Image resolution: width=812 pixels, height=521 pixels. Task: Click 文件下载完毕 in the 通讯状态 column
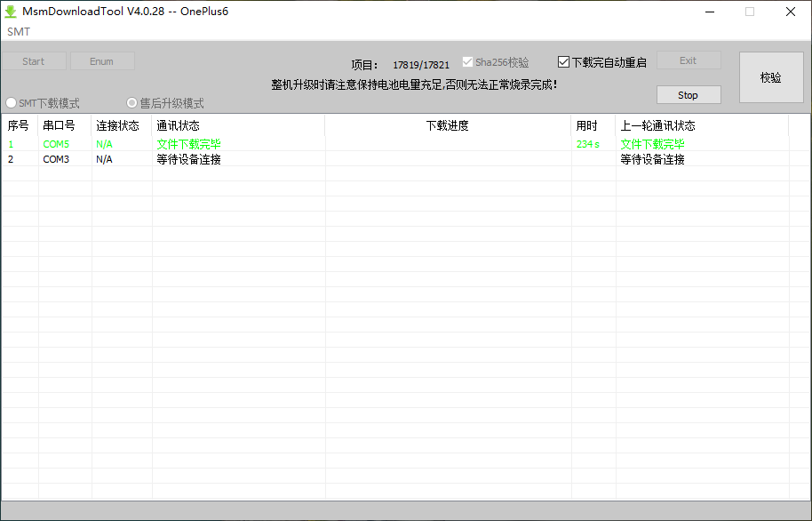[x=188, y=144]
